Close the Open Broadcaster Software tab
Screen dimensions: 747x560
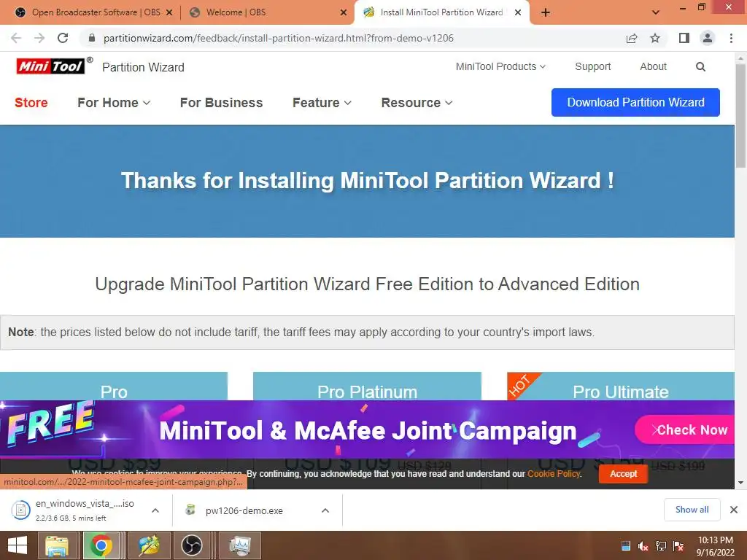[x=169, y=12]
